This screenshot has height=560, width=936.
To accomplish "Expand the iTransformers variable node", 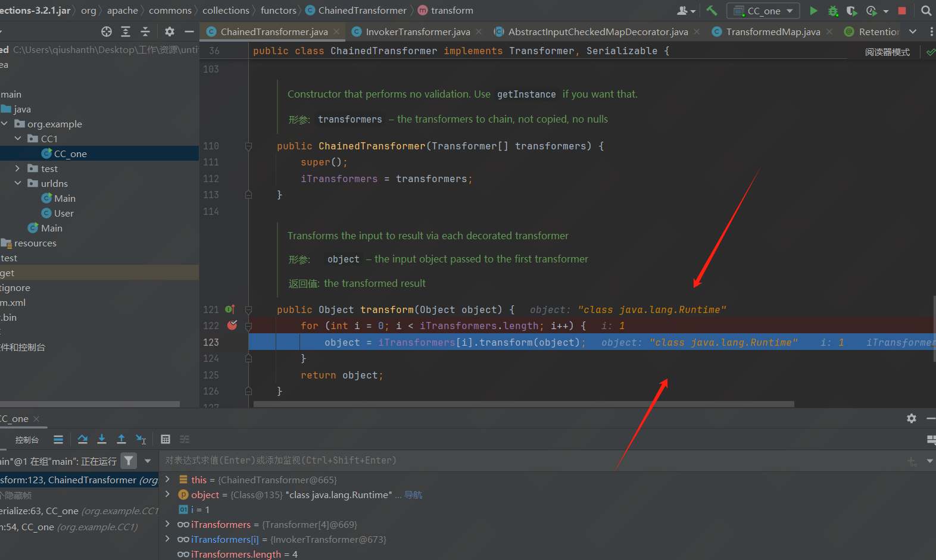I will tap(167, 524).
